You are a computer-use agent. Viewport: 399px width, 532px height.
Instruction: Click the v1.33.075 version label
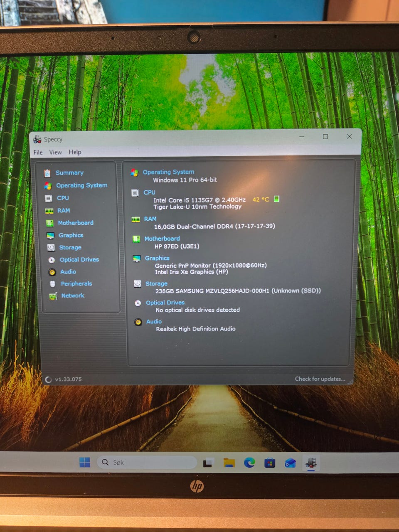(68, 379)
